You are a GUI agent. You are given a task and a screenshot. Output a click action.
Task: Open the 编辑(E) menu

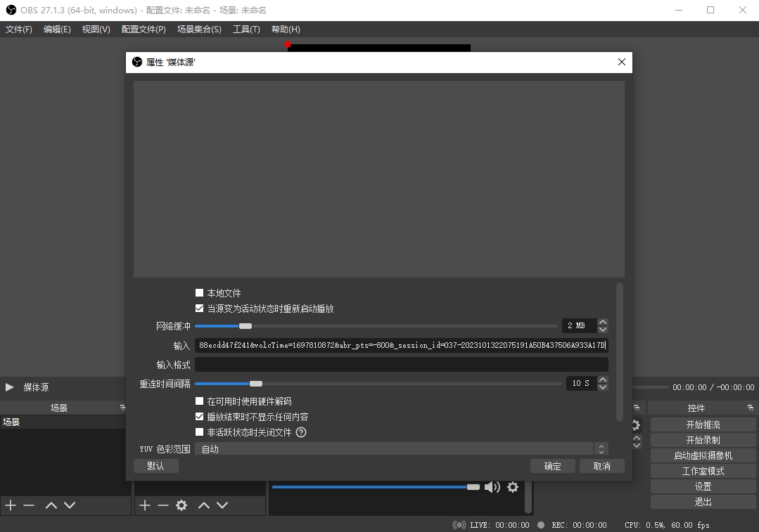[x=57, y=30]
